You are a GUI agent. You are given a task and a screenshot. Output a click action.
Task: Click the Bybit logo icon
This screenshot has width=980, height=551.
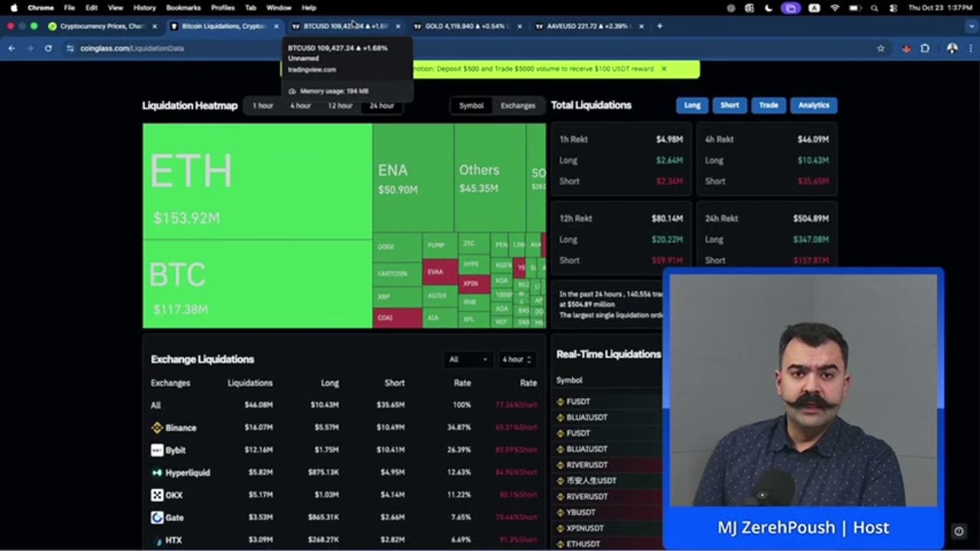point(157,450)
